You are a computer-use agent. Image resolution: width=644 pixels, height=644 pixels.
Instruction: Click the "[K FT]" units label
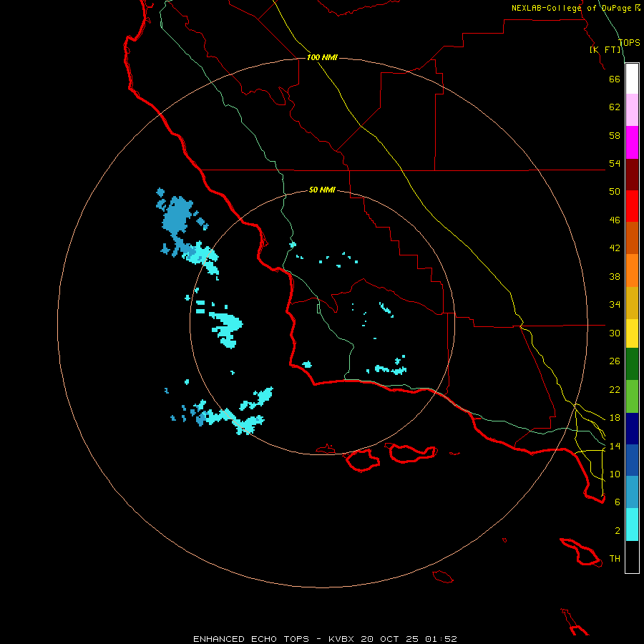pyautogui.click(x=605, y=49)
